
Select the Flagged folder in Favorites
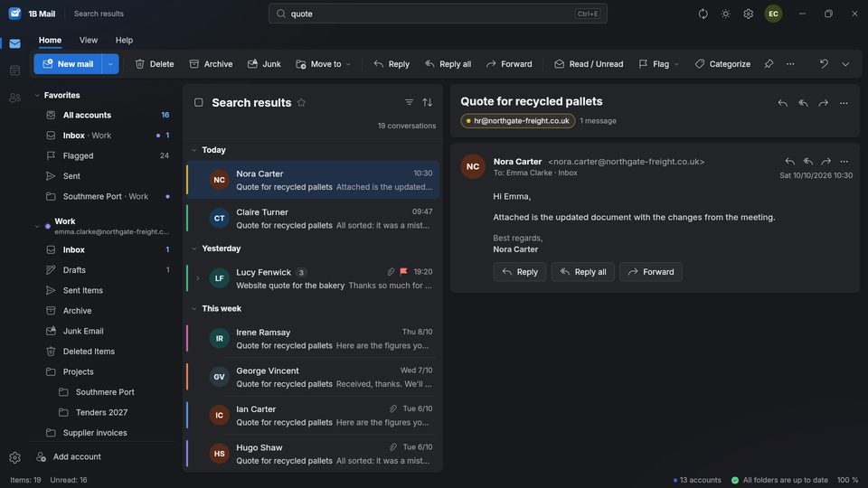click(x=106, y=156)
